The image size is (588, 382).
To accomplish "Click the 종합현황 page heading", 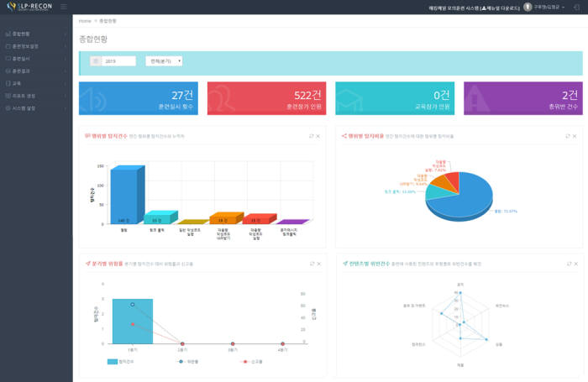I will (x=93, y=39).
